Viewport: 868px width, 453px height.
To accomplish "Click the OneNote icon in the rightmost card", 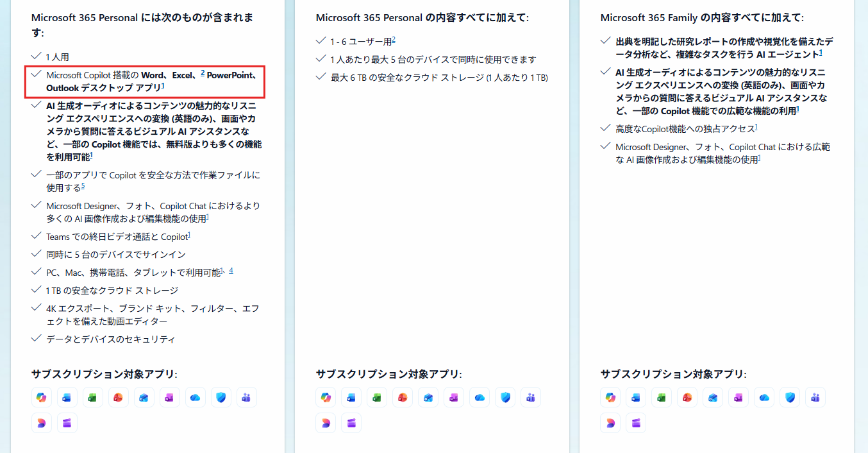I will pyautogui.click(x=739, y=397).
